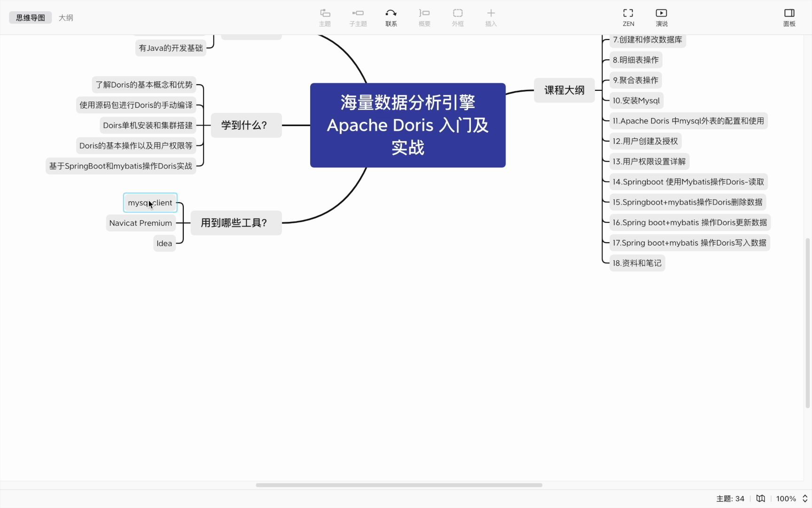Image resolution: width=812 pixels, height=508 pixels.
Task: Select the Doris的基本操作以及用户权限等 node
Action: coord(136,146)
